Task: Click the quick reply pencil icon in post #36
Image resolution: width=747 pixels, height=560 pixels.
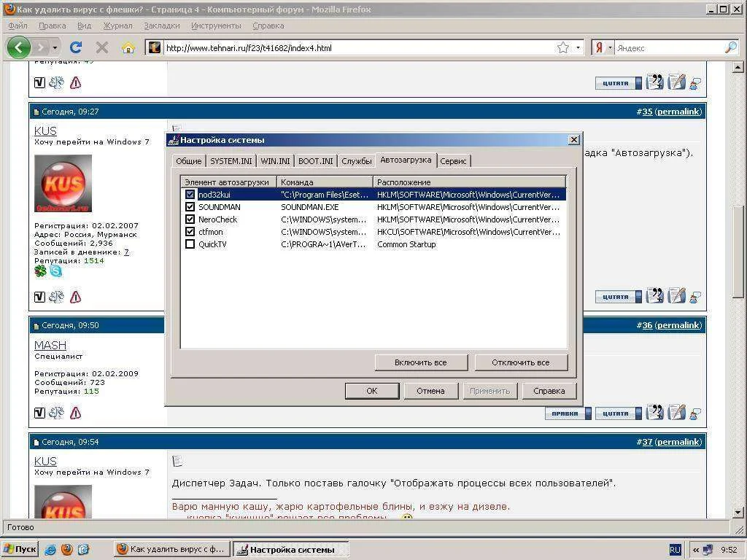Action: coord(676,413)
